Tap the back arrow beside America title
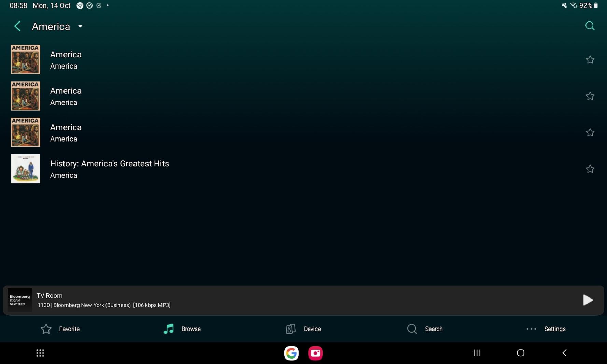 [17, 26]
